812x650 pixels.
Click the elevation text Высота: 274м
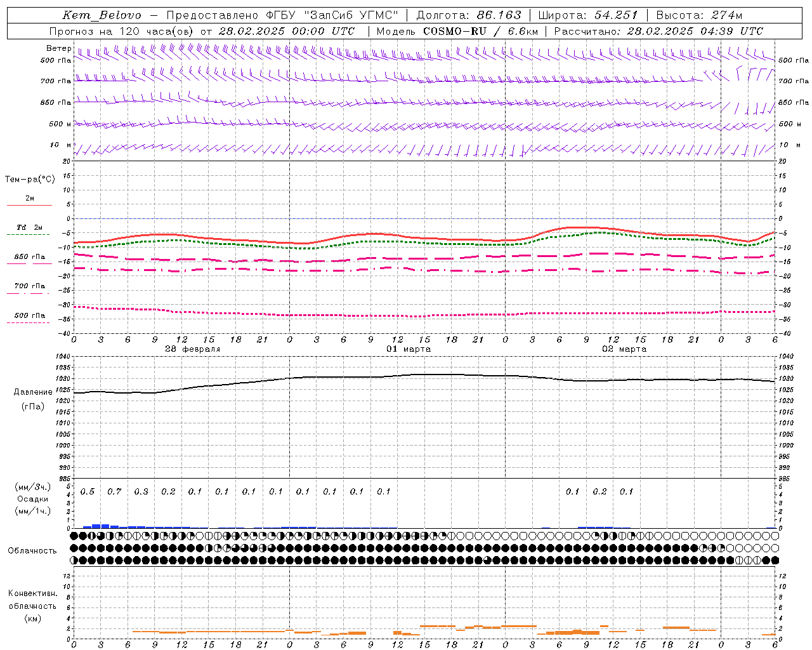(699, 15)
